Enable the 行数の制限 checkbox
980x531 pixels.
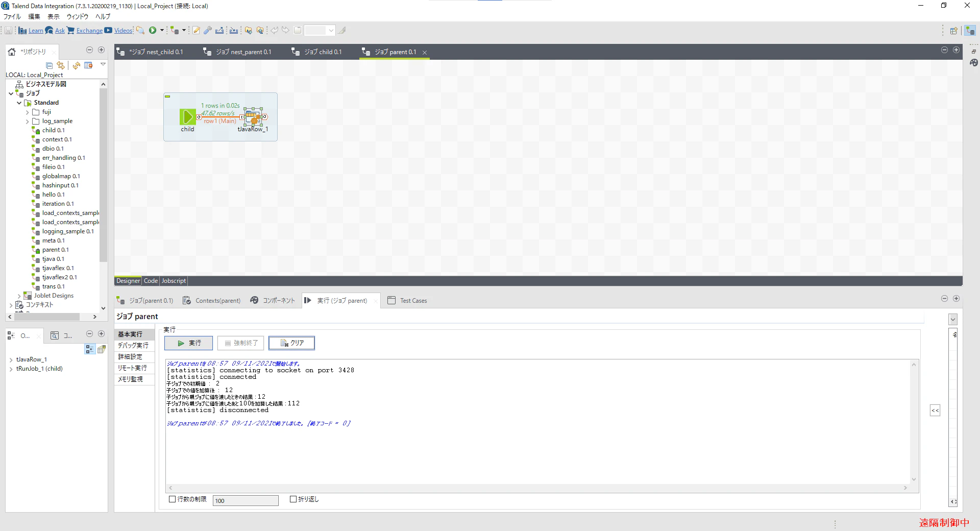[172, 499]
